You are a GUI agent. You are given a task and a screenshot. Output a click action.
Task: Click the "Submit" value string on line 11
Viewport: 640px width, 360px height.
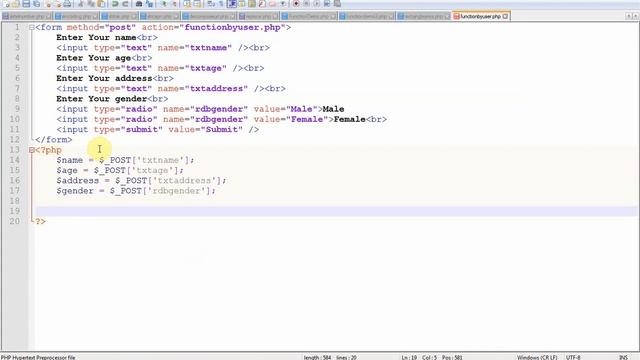pyautogui.click(x=222, y=129)
